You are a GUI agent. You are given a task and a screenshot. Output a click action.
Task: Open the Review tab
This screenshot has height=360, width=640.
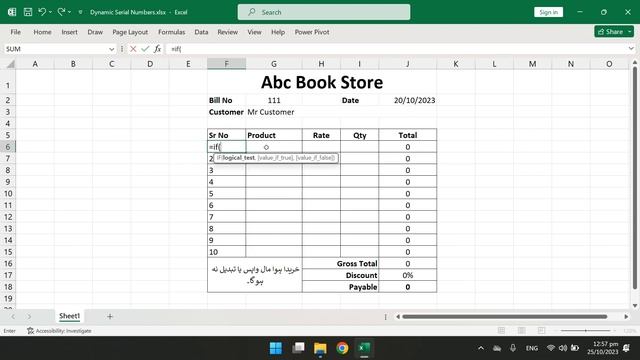pos(227,32)
